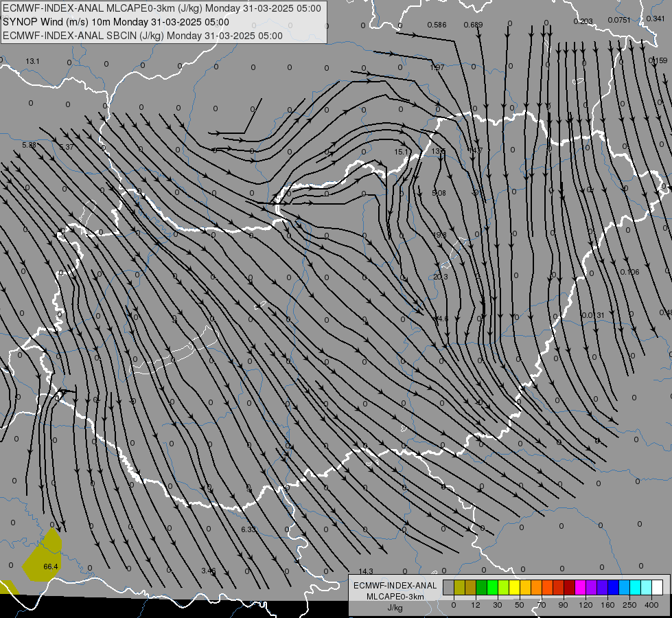Click the dark red legend swatch

570,587
